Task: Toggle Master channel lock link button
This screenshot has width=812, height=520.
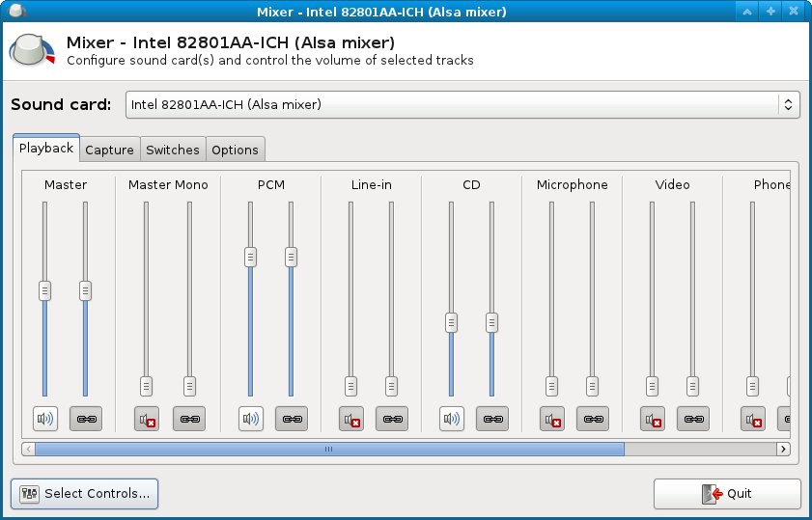Action: (x=86, y=419)
